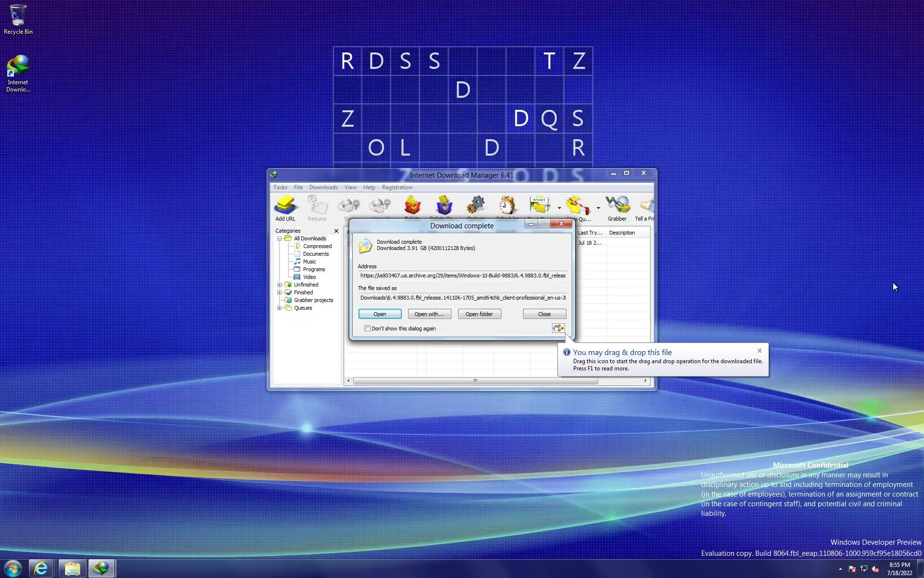Open the Registration menu
Viewport: 924px width, 578px height.
coord(397,187)
